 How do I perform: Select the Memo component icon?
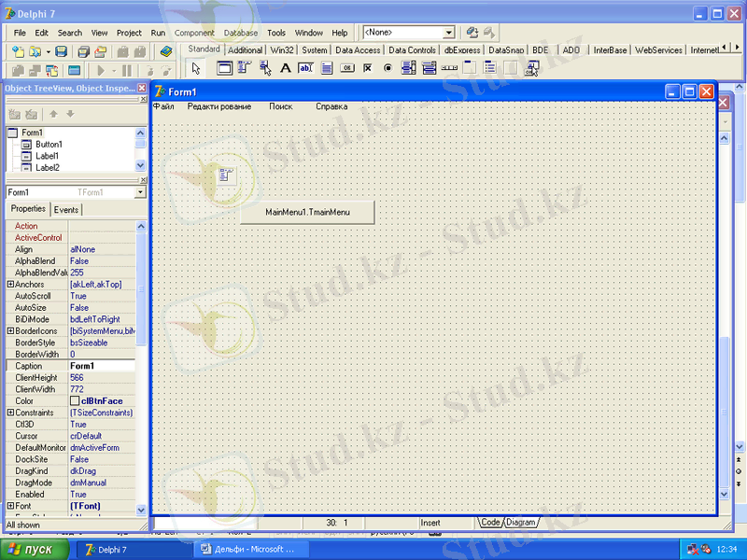tap(327, 68)
